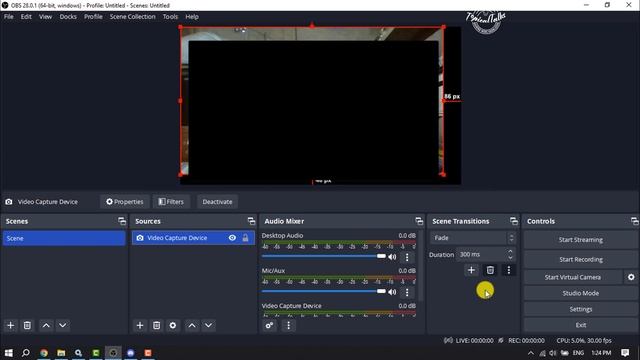Screen dimensions: 640x360
Task: Increase transition duration with up arrow
Action: click(x=510, y=251)
